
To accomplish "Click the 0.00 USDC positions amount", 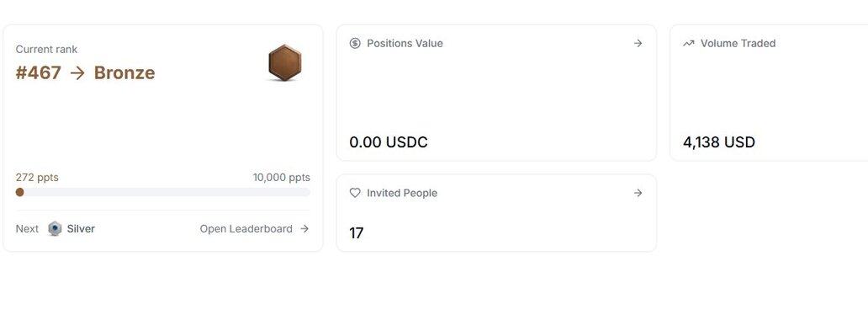I will coord(389,142).
